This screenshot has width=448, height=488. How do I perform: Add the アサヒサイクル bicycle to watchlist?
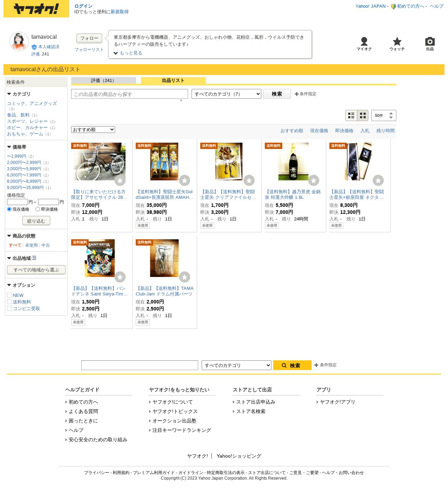point(120,180)
